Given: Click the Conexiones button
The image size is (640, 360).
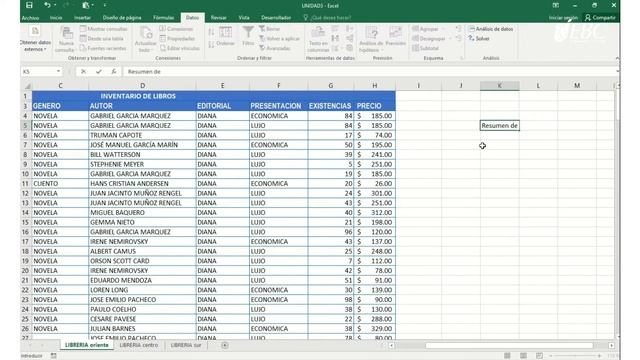Looking at the screenshot, I should pos(176,29).
